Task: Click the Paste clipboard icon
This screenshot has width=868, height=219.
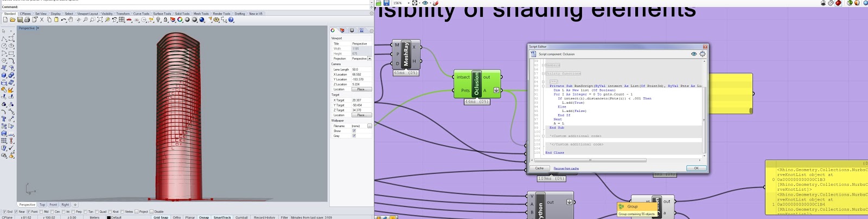Action: tap(56, 20)
